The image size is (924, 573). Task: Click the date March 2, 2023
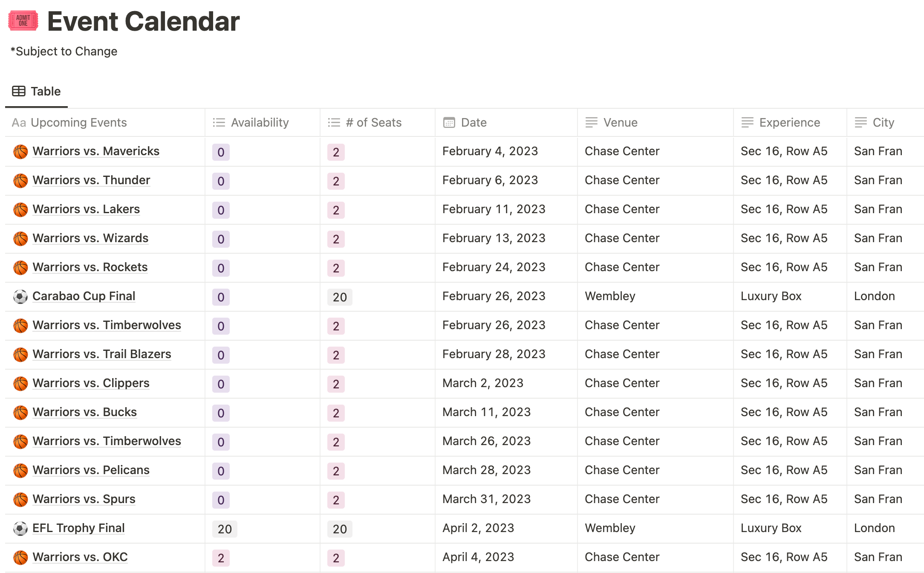point(483,383)
